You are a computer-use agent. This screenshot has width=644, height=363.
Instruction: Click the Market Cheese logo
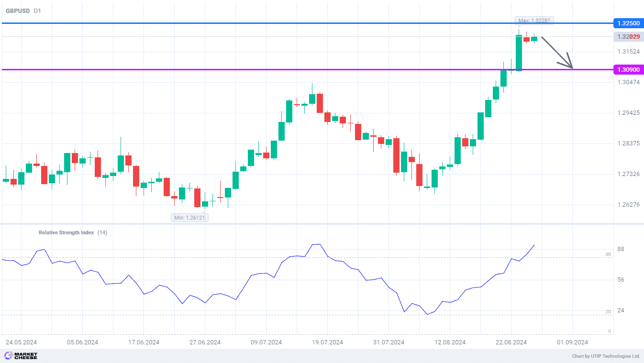21,356
